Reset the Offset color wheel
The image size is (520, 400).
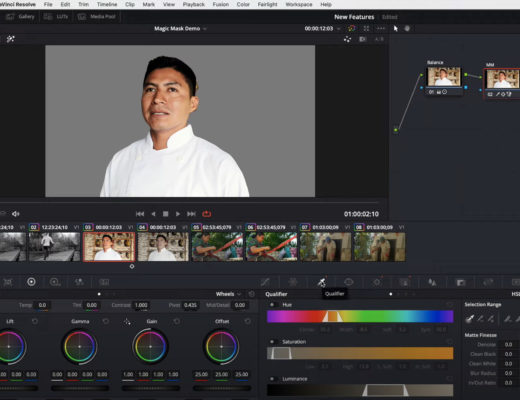[x=247, y=321]
